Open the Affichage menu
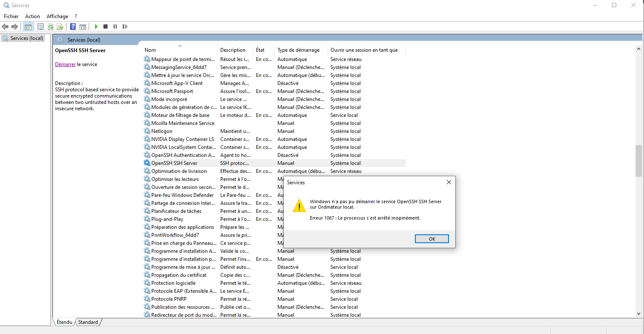Image resolution: width=644 pixels, height=334 pixels. pyautogui.click(x=57, y=16)
